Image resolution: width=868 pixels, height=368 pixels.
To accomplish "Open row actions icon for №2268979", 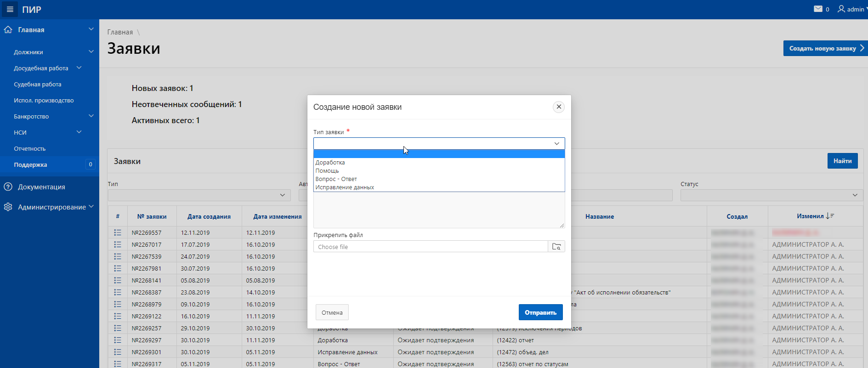I will pos(118,304).
